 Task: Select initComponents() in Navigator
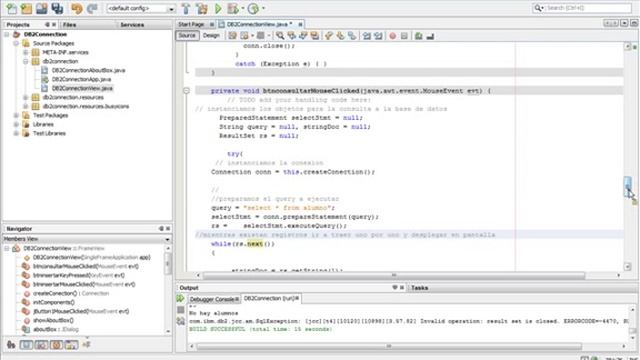(x=54, y=302)
